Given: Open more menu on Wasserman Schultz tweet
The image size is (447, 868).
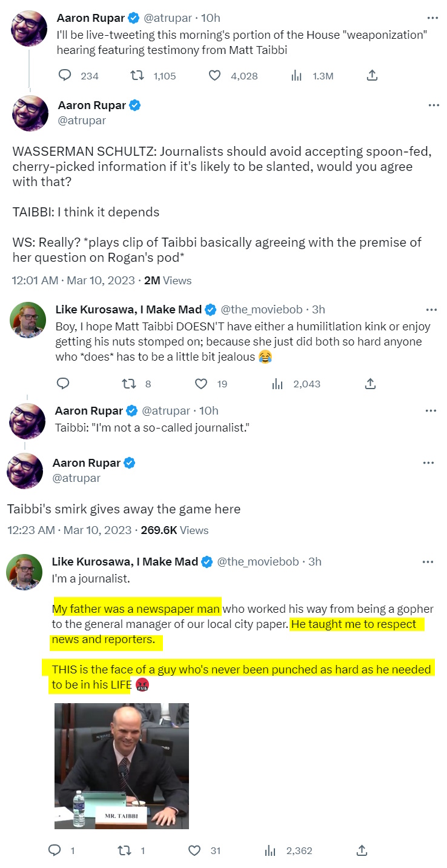Looking at the screenshot, I should pos(434,105).
